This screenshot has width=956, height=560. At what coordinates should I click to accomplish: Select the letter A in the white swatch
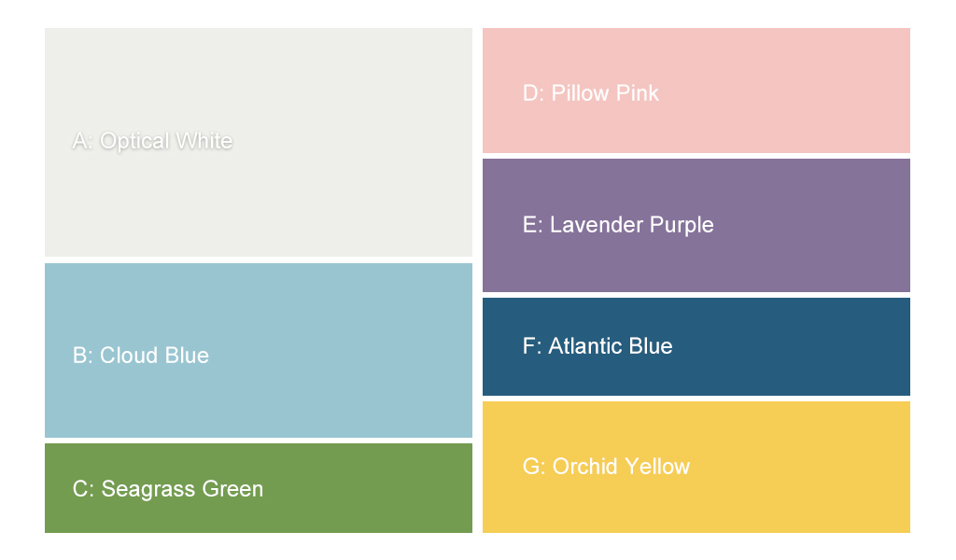(80, 141)
